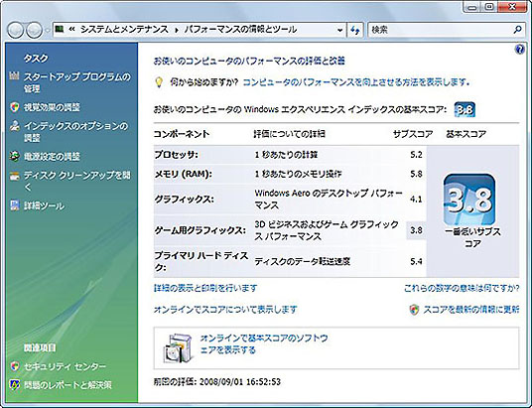Screen dimensions: 532x408
Task: Open 詳細の表示と印刷を行います link
Action: tap(205, 288)
